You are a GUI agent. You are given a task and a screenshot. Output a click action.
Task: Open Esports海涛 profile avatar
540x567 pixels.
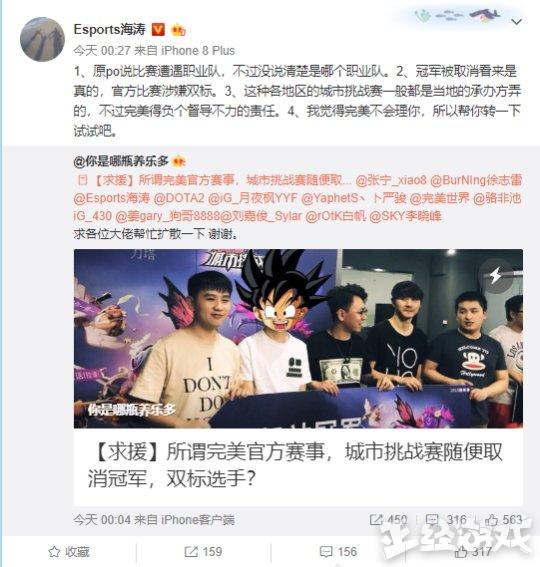point(42,39)
